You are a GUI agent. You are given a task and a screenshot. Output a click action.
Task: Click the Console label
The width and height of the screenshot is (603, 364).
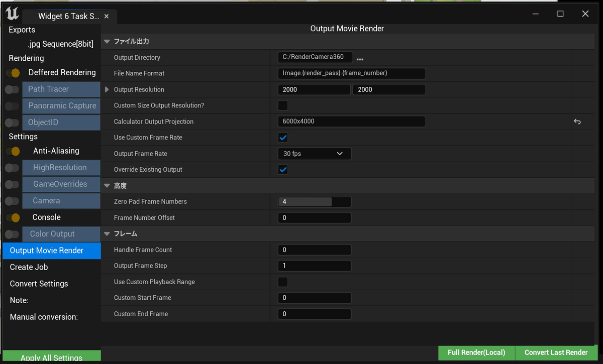coord(46,217)
